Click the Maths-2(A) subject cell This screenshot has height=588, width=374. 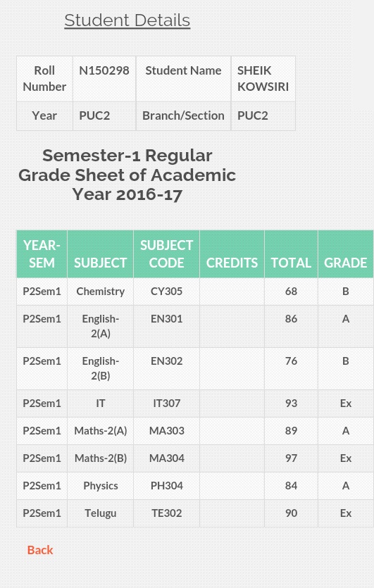pos(100,430)
